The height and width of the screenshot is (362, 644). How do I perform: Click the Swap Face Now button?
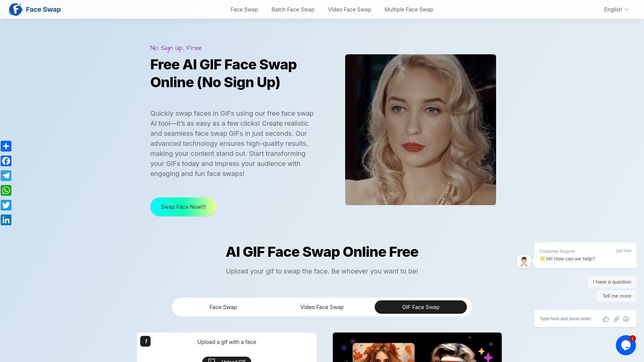(183, 207)
